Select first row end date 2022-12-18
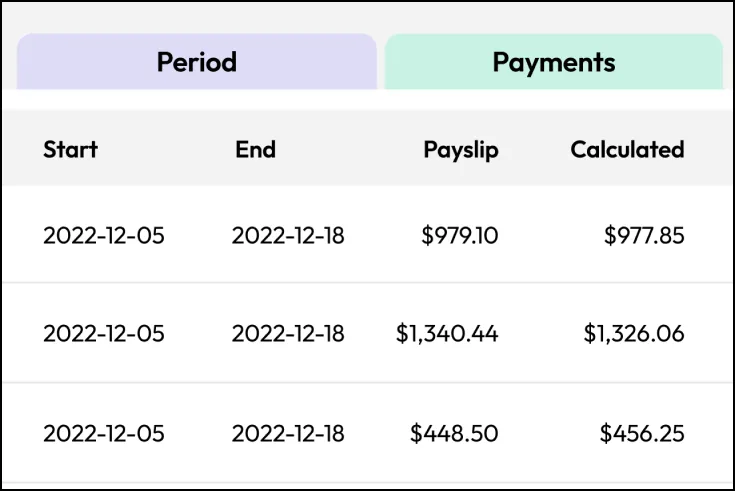The image size is (735, 491). pyautogui.click(x=288, y=235)
